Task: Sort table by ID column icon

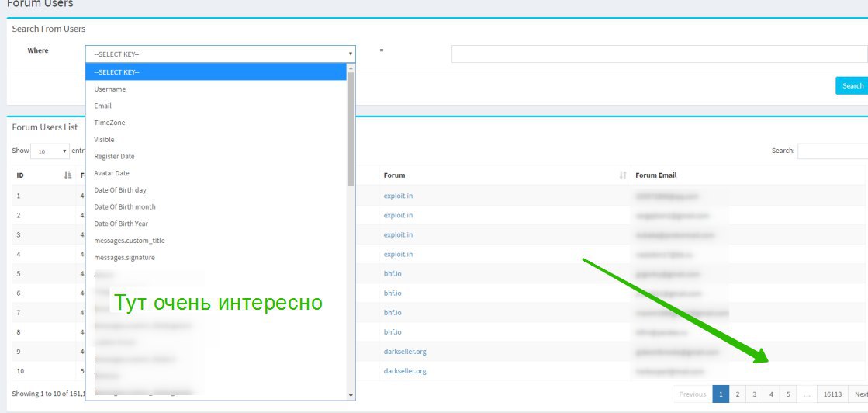Action: click(68, 175)
